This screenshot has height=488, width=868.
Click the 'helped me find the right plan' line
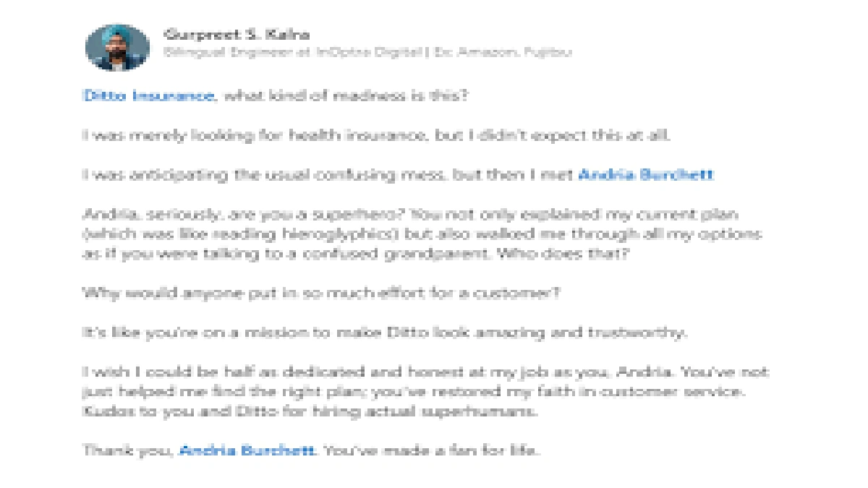pyautogui.click(x=412, y=393)
